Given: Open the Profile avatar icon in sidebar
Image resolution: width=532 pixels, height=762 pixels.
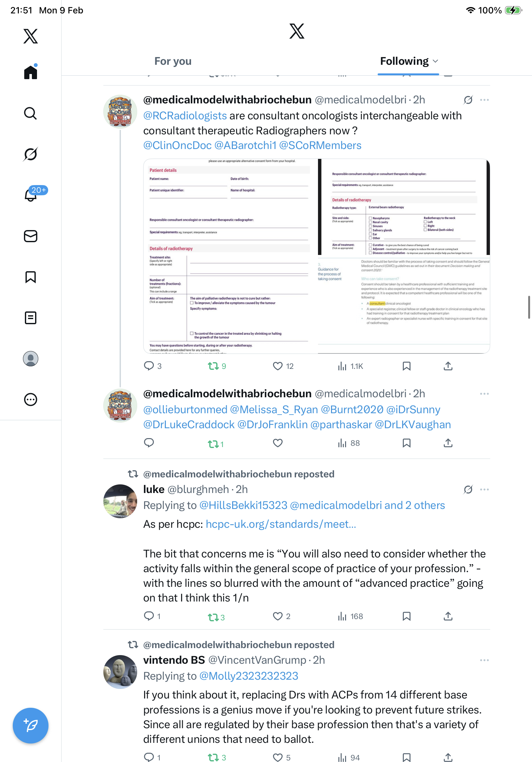Looking at the screenshot, I should (31, 358).
